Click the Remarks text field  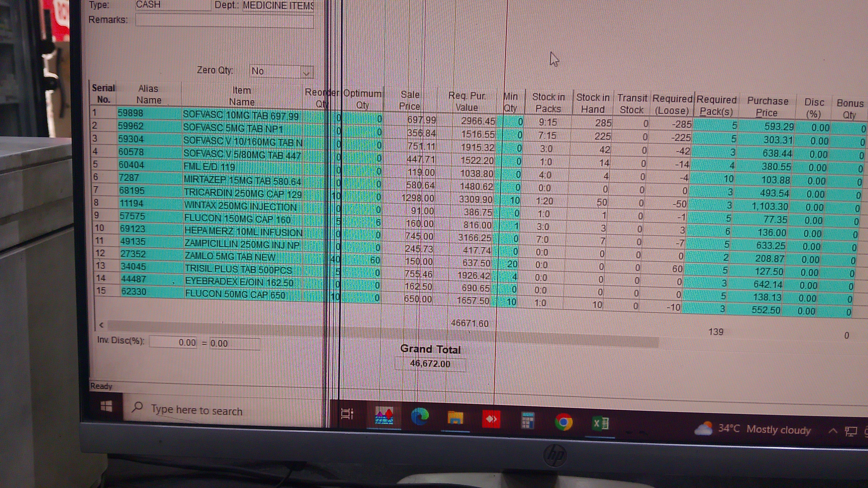tap(224, 21)
